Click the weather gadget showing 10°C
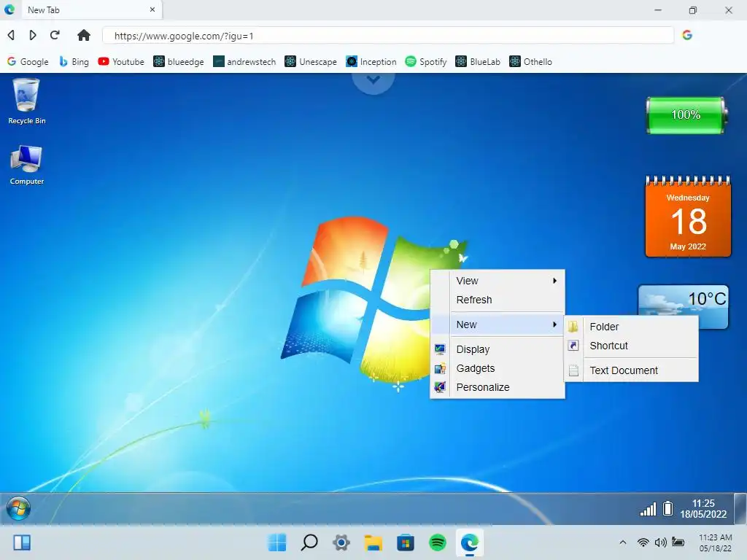The height and width of the screenshot is (560, 747). point(683,300)
